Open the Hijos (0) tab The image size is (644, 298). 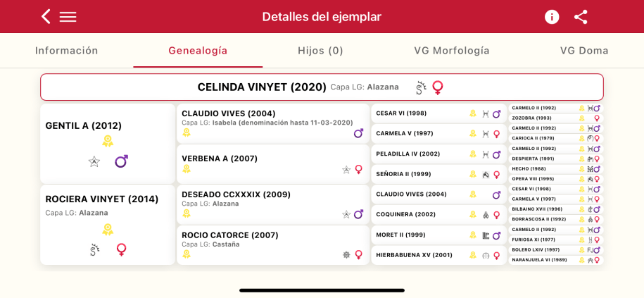tap(320, 51)
